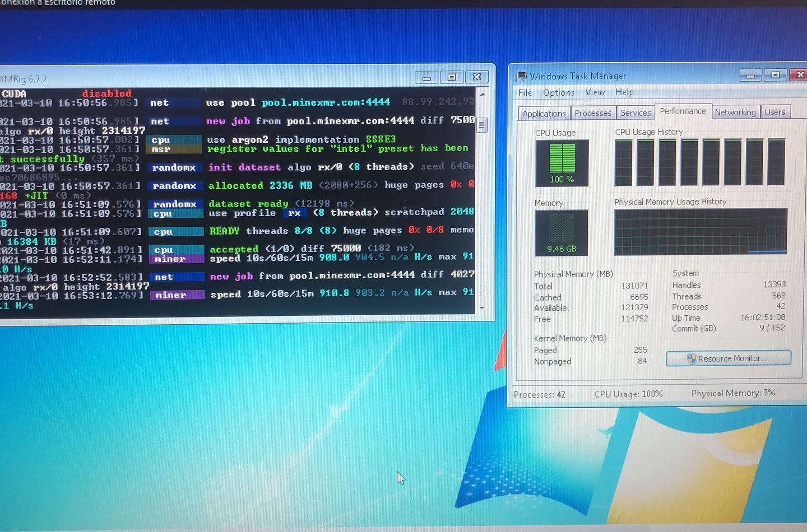807x532 pixels.
Task: Click the XMRig scrollbar thumb
Action: pos(482,125)
